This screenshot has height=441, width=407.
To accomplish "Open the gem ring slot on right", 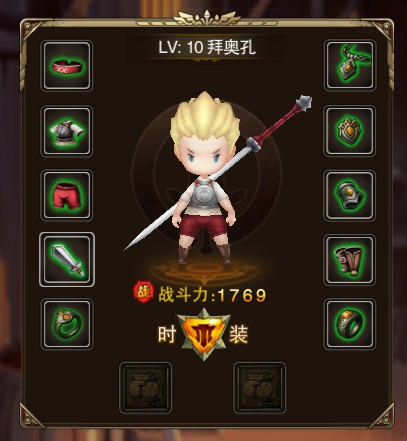I will 350,324.
